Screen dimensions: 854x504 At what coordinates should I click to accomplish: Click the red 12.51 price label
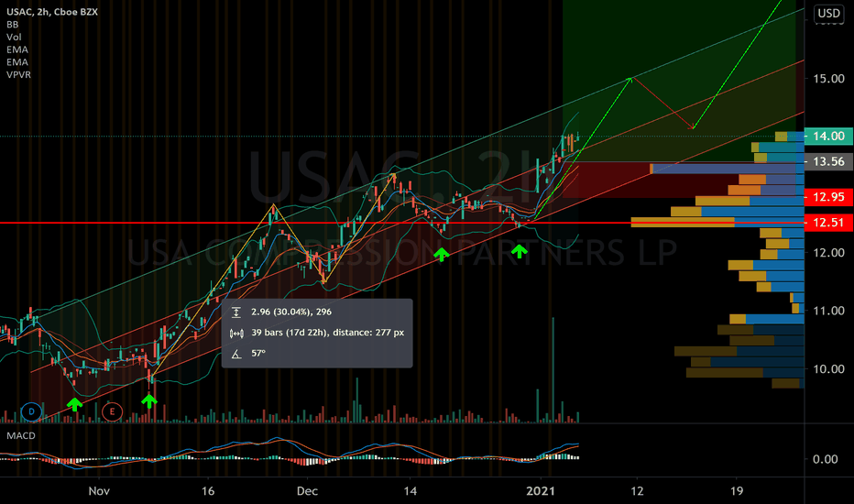pyautogui.click(x=828, y=223)
